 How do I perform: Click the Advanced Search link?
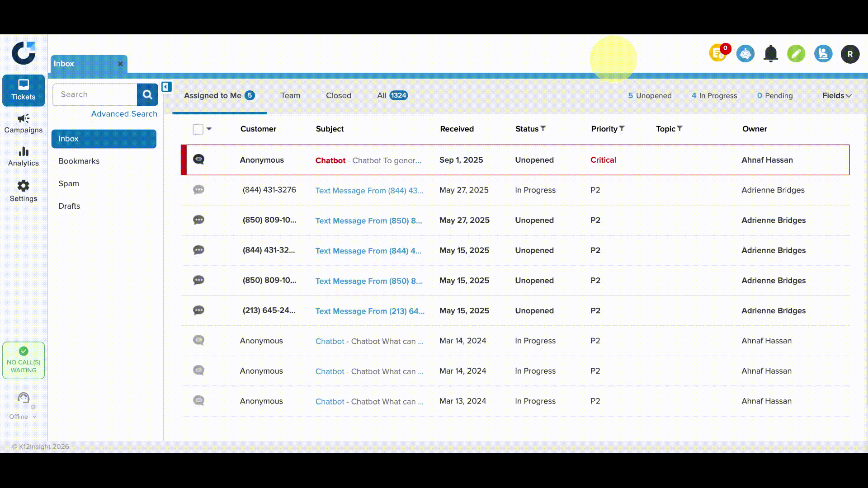[124, 114]
